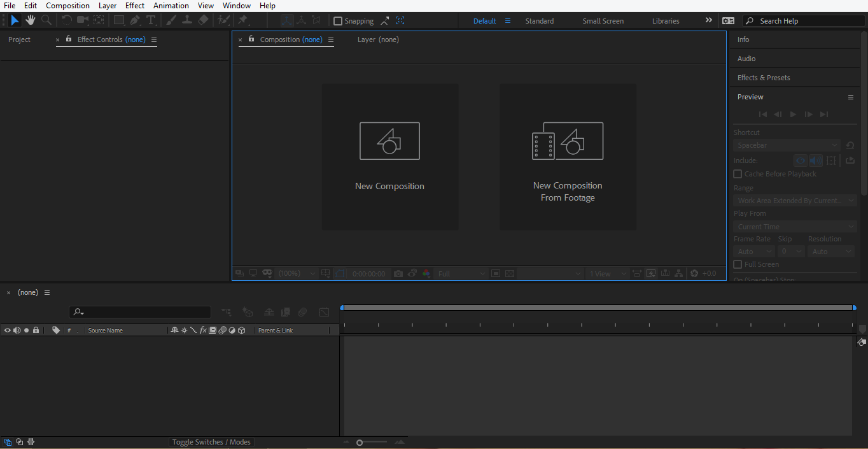
Task: Choose the Eraser tool
Action: 203,20
